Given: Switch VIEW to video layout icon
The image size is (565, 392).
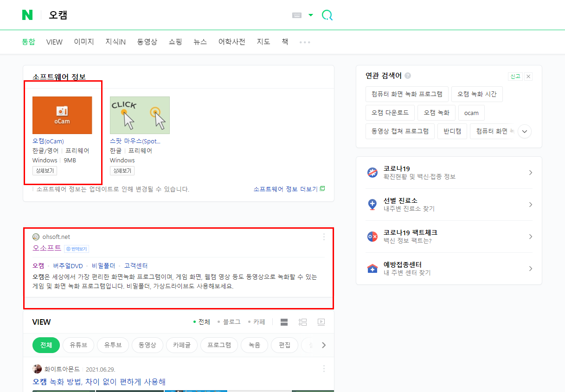Looking at the screenshot, I should coord(321,322).
